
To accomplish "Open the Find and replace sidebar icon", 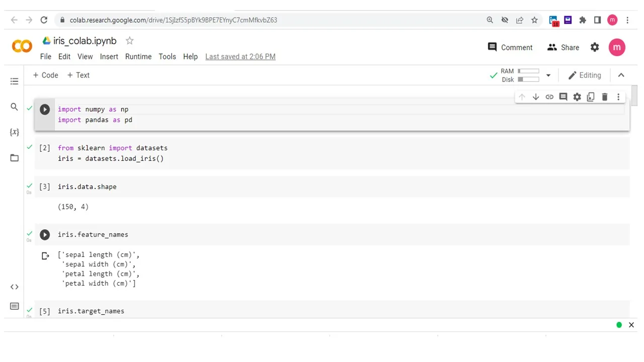I will tap(14, 107).
